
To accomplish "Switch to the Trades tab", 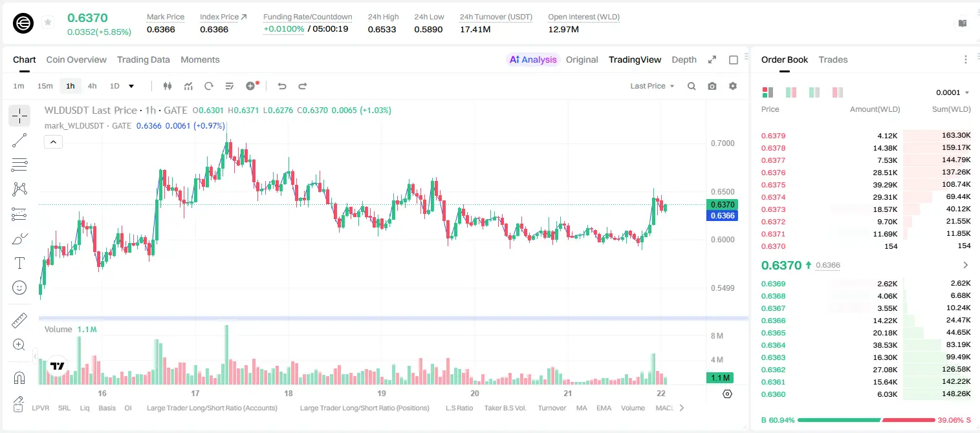I will click(x=833, y=59).
